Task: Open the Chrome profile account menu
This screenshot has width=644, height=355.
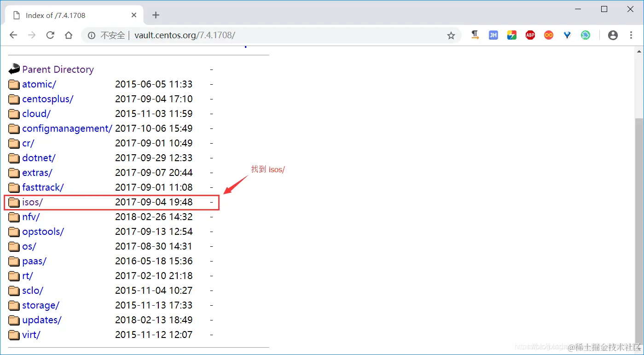Action: (x=613, y=35)
